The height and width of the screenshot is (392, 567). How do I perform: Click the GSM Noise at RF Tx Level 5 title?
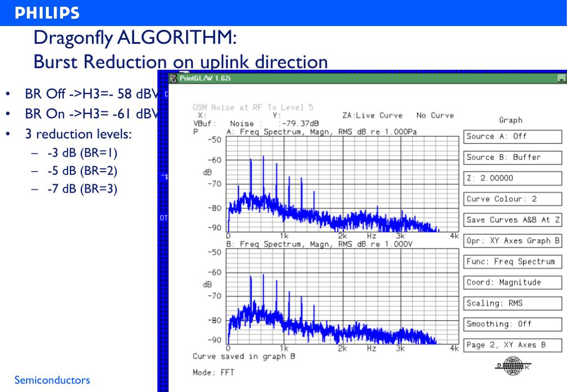253,107
